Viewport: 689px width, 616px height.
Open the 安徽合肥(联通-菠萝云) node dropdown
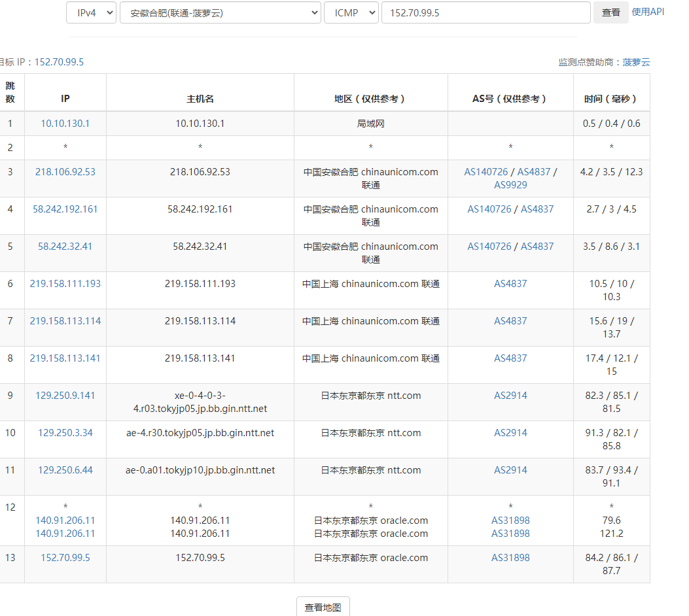220,12
